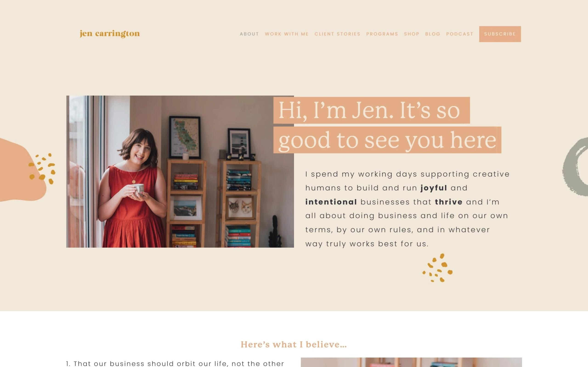The width and height of the screenshot is (588, 367).
Task: Open the Blog link
Action: [x=433, y=34]
